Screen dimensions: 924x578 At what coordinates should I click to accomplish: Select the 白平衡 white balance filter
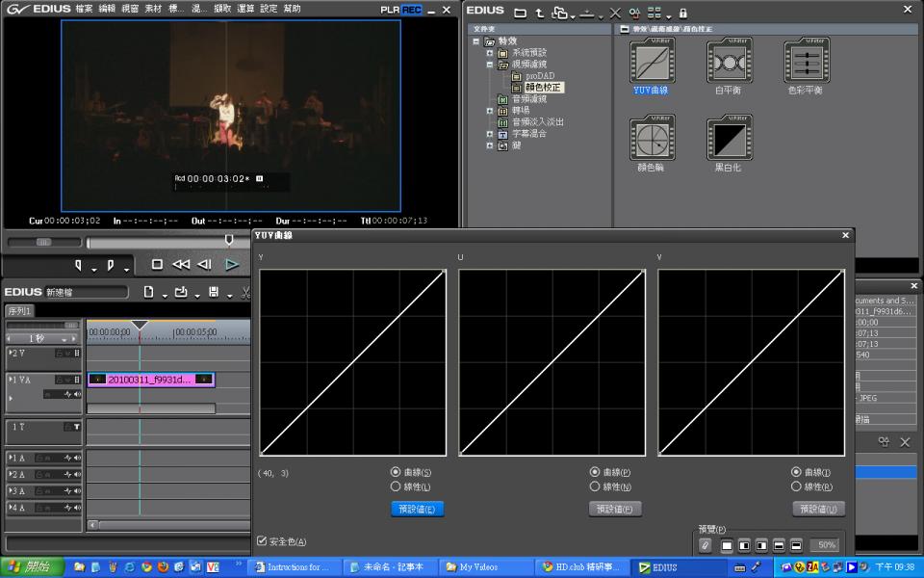(729, 62)
